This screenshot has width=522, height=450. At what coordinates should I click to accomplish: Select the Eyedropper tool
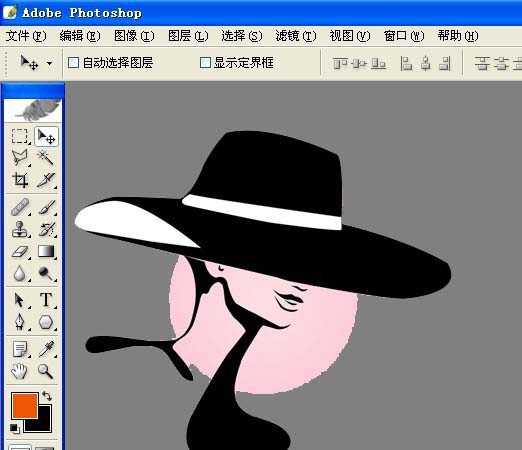[x=46, y=349]
